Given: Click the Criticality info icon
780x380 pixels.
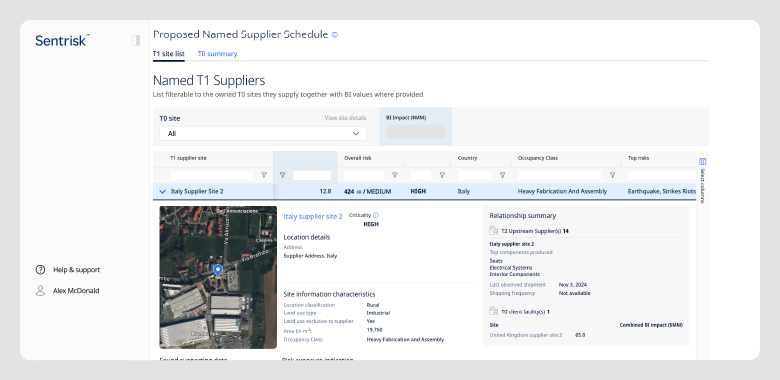Looking at the screenshot, I should (376, 215).
